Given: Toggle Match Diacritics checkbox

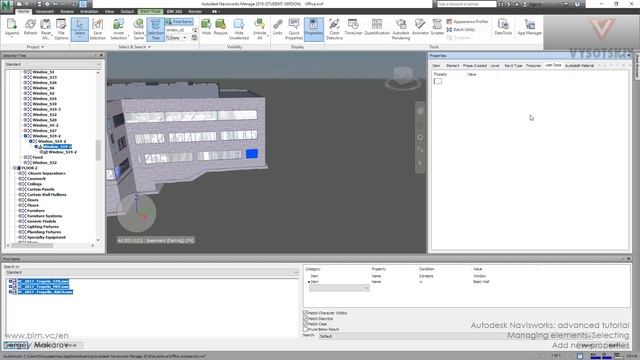Looking at the screenshot, I should pyautogui.click(x=305, y=318).
